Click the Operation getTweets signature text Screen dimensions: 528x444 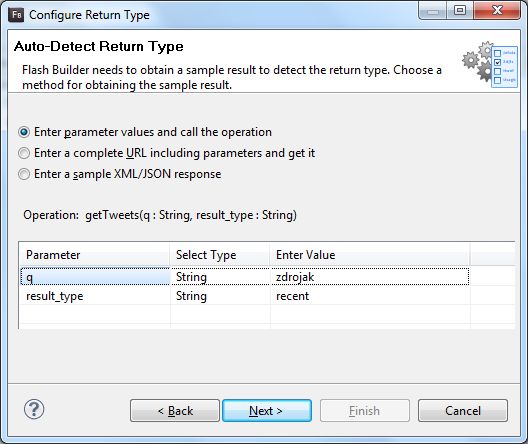[160, 215]
